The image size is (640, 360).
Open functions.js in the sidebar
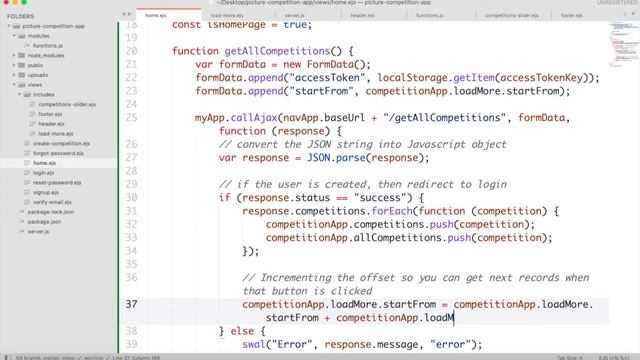48,46
